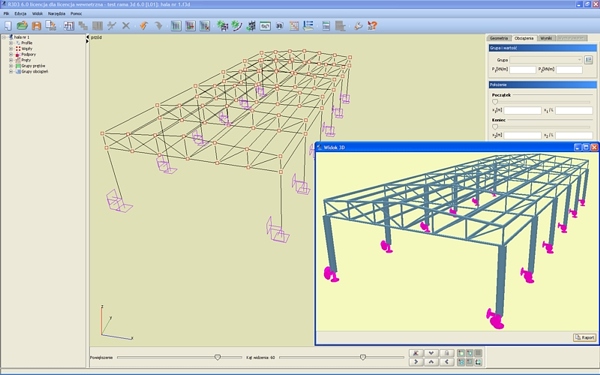Screen dimensions: 600x375
Task: Open the 3D view round toolbar icon
Action: (x=279, y=26)
